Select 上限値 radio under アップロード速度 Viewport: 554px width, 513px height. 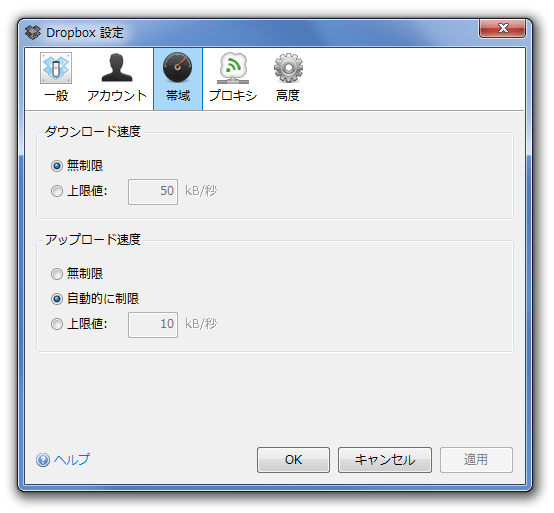[57, 324]
